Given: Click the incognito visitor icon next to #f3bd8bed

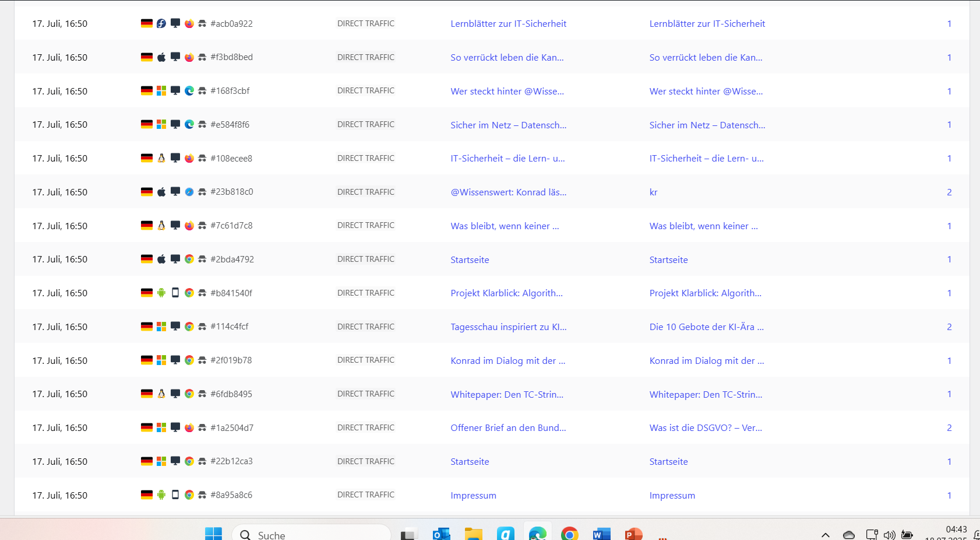Looking at the screenshot, I should [x=202, y=57].
